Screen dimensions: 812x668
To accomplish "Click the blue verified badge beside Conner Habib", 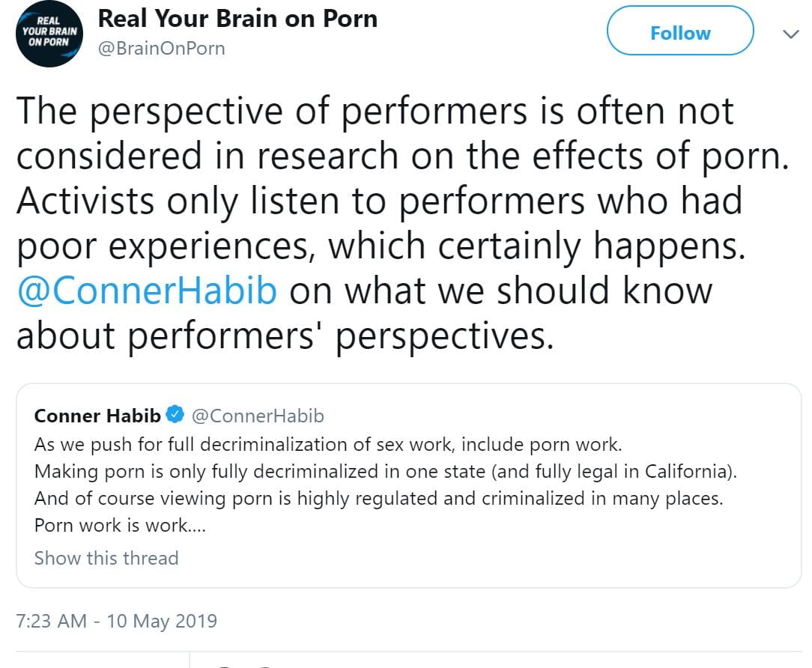I will [175, 416].
